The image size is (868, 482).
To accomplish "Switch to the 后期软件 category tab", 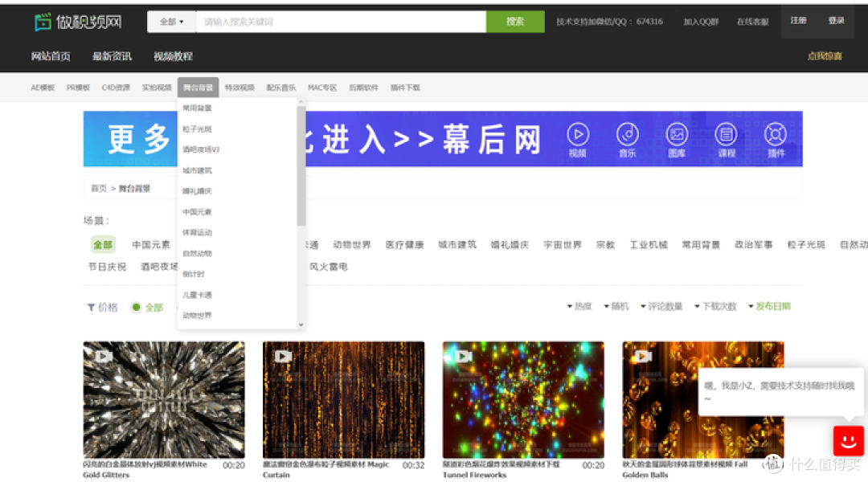I will [x=364, y=88].
